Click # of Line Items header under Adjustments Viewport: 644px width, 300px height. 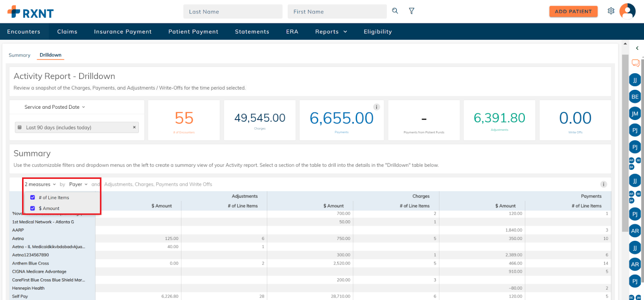[x=243, y=206]
